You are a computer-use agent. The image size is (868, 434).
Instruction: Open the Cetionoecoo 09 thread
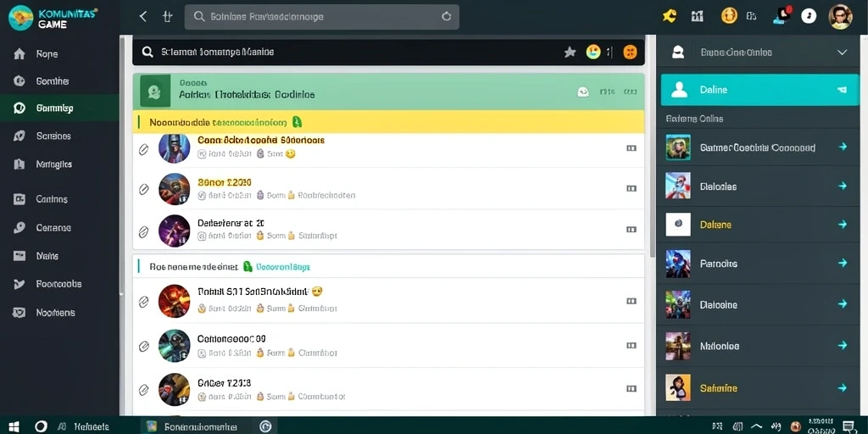point(231,338)
